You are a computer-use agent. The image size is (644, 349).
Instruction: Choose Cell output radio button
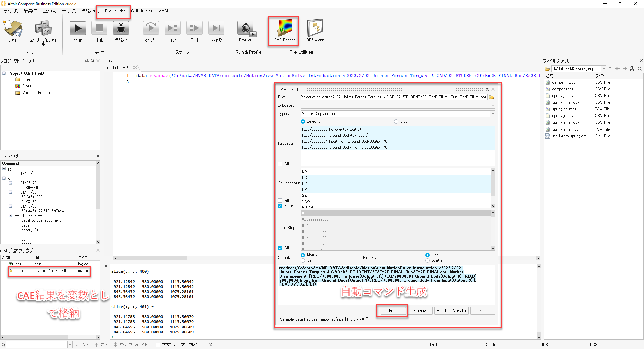point(303,260)
